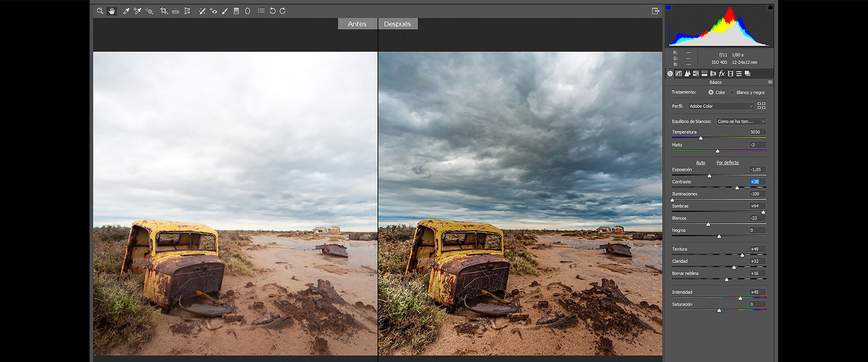Screen dimensions: 868x362
Task: Open the Split Toning panel tab
Action: pos(704,73)
